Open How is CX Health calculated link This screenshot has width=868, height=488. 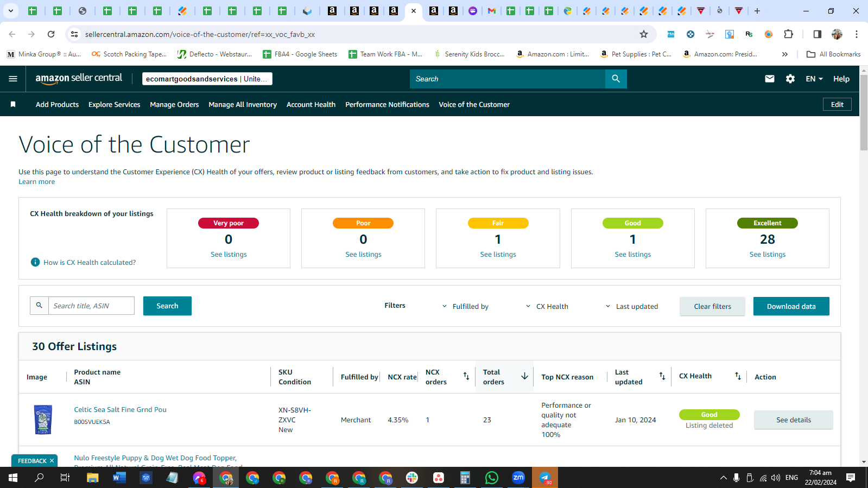(x=90, y=262)
